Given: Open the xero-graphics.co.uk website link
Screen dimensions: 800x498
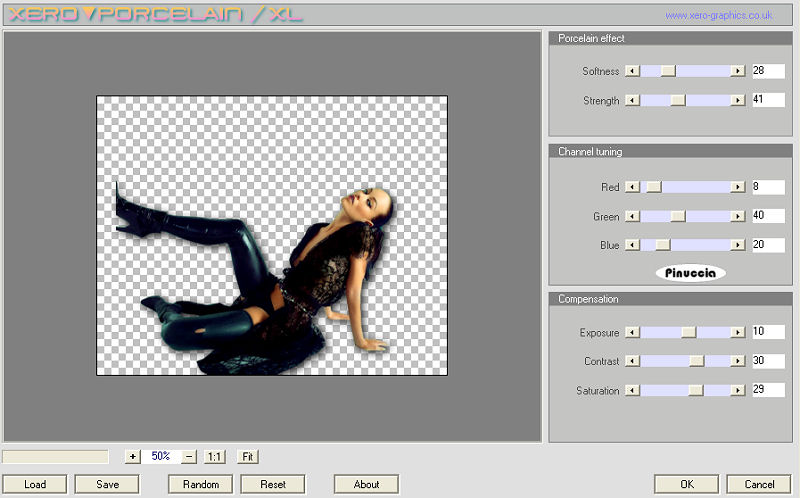Looking at the screenshot, I should tap(718, 16).
